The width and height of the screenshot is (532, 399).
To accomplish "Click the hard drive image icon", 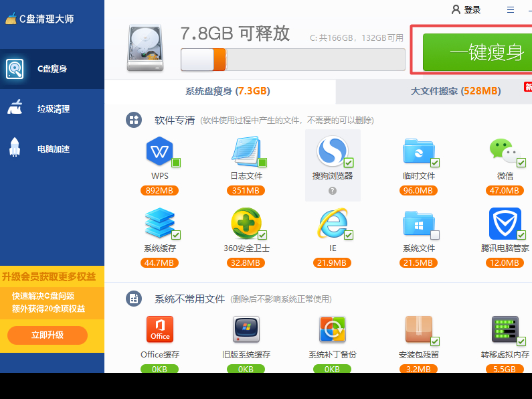I will click(x=145, y=48).
